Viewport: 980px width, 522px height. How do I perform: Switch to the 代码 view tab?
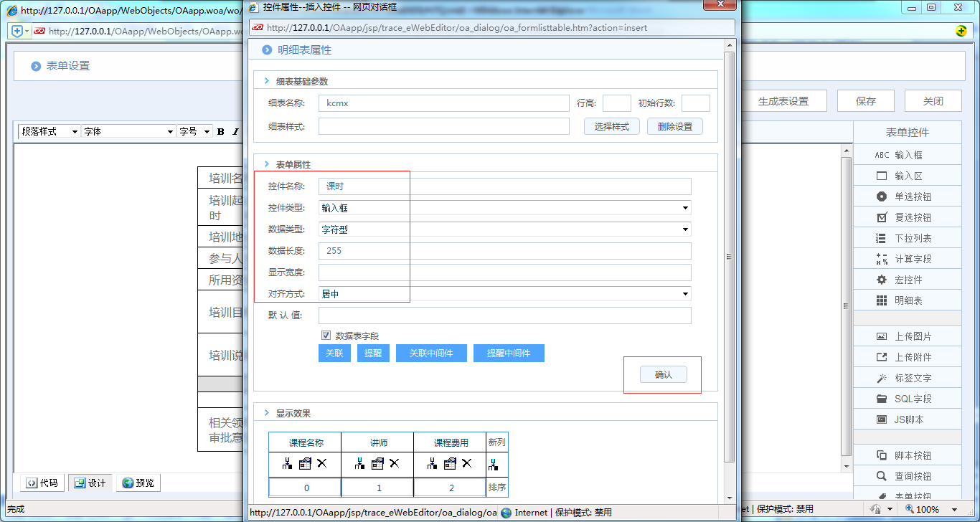coord(41,483)
